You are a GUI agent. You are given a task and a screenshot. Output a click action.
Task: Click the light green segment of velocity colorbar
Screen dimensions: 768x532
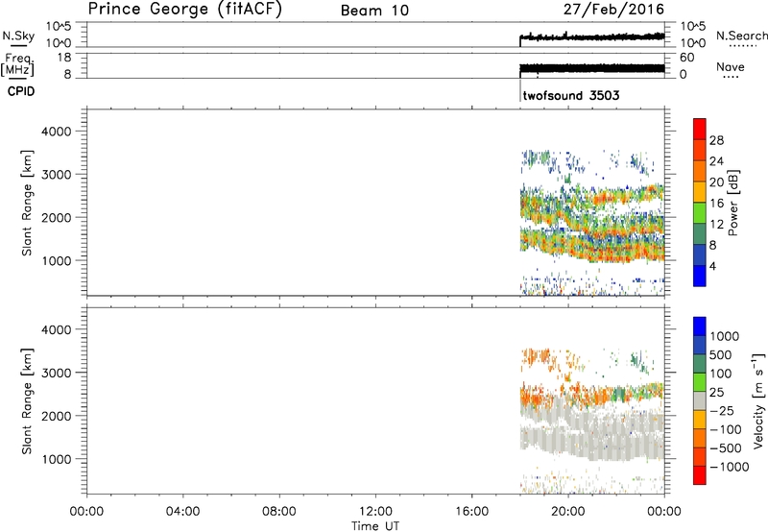(x=700, y=382)
